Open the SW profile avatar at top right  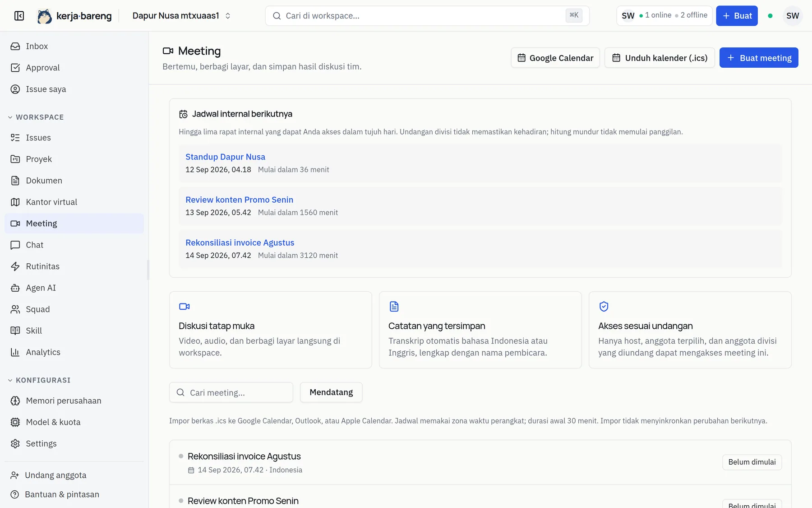pyautogui.click(x=793, y=16)
